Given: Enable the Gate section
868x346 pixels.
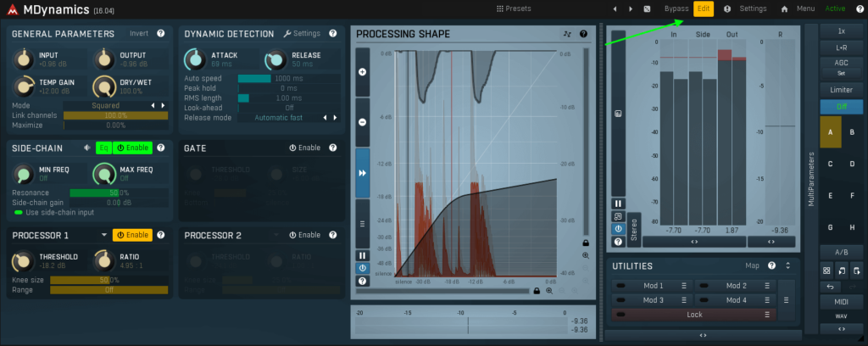Looking at the screenshot, I should pos(305,148).
